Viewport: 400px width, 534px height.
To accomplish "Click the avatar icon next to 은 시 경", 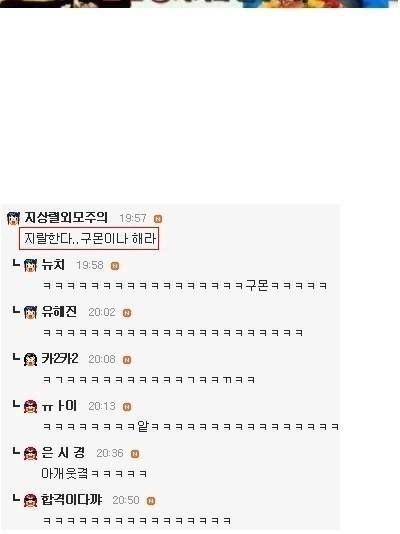I will pyautogui.click(x=30, y=453).
